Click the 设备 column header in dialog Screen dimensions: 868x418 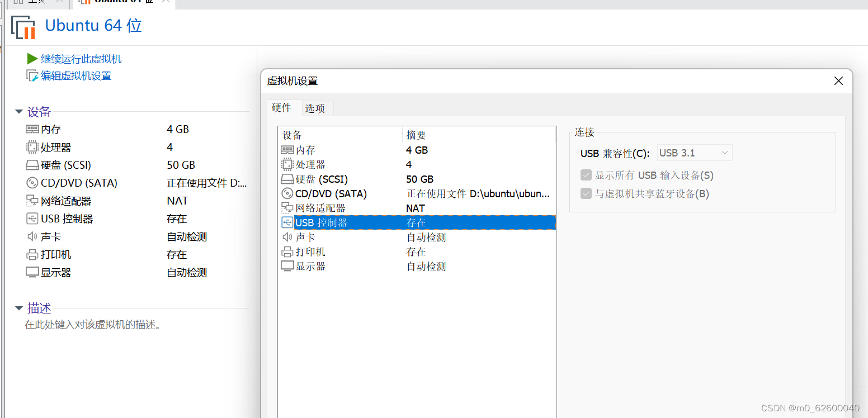pos(340,135)
